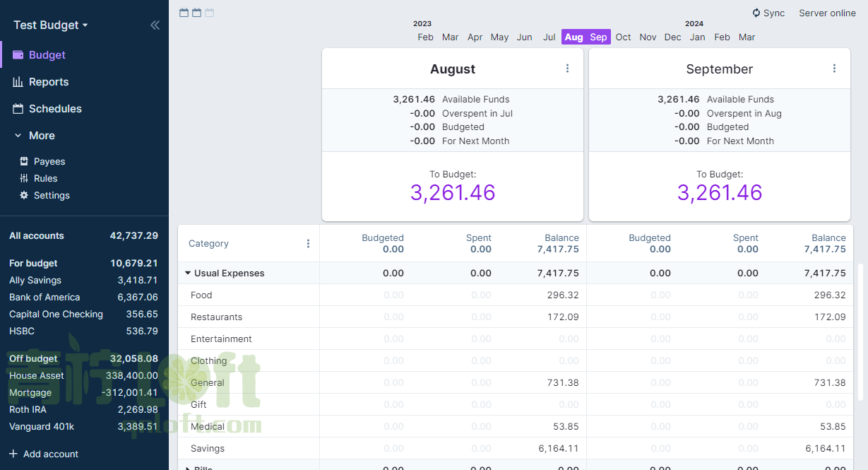This screenshot has width=868, height=470.
Task: Open the August month options menu
Action: [567, 69]
